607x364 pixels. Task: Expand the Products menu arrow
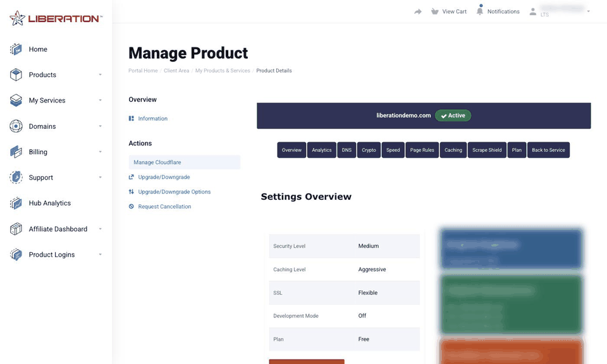click(101, 75)
